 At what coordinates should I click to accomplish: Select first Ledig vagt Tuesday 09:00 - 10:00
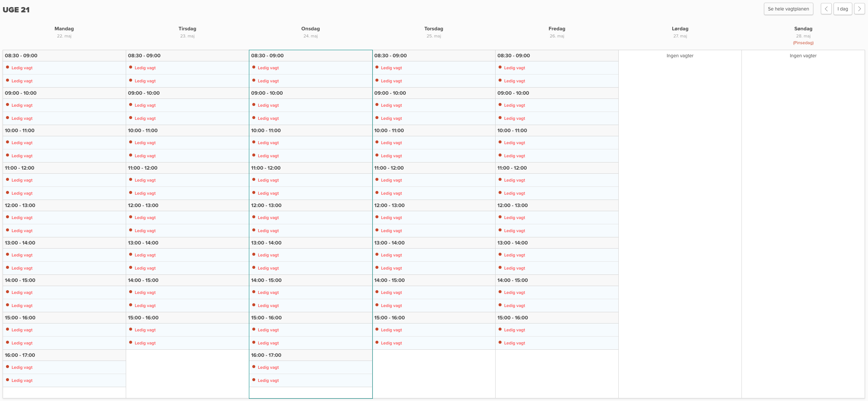145,105
